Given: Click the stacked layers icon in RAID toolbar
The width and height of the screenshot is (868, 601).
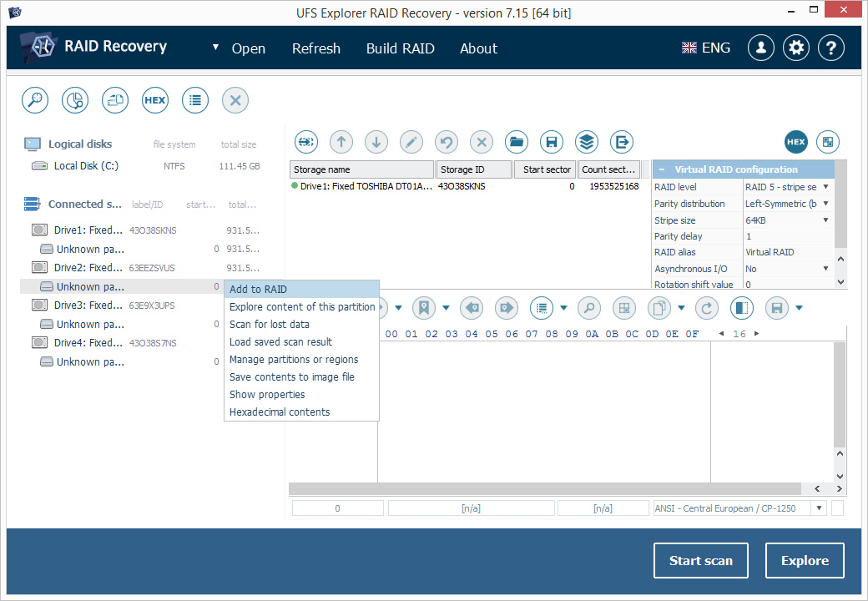Looking at the screenshot, I should (587, 142).
